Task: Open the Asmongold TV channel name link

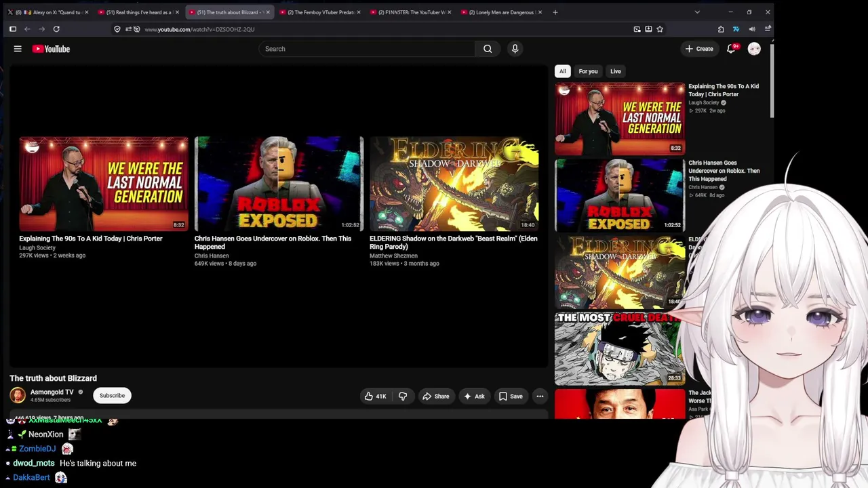Action: click(x=52, y=392)
